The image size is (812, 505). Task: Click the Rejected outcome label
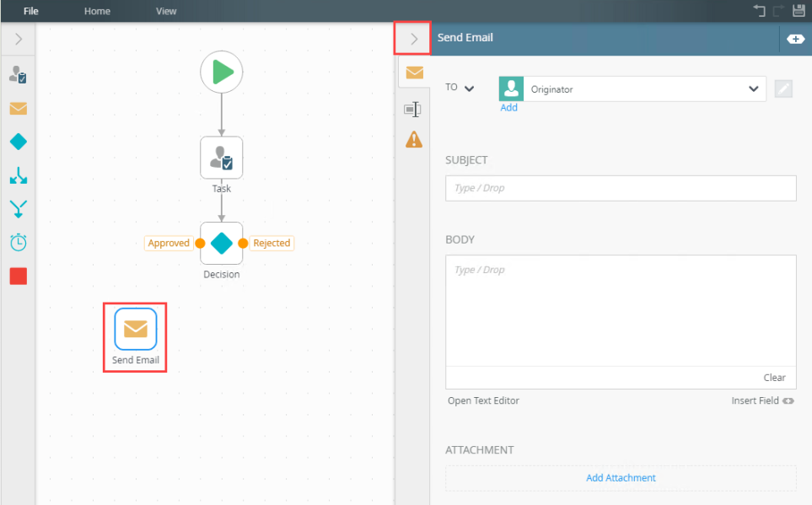[272, 243]
